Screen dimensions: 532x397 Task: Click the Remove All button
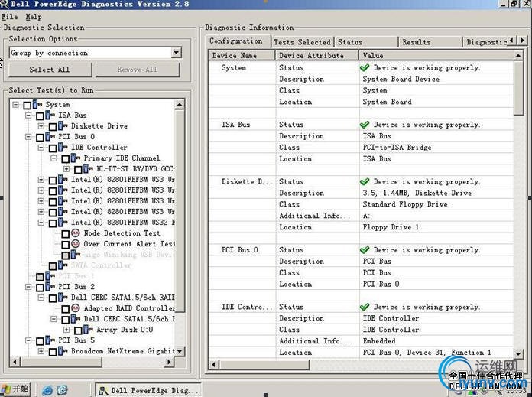click(x=138, y=70)
